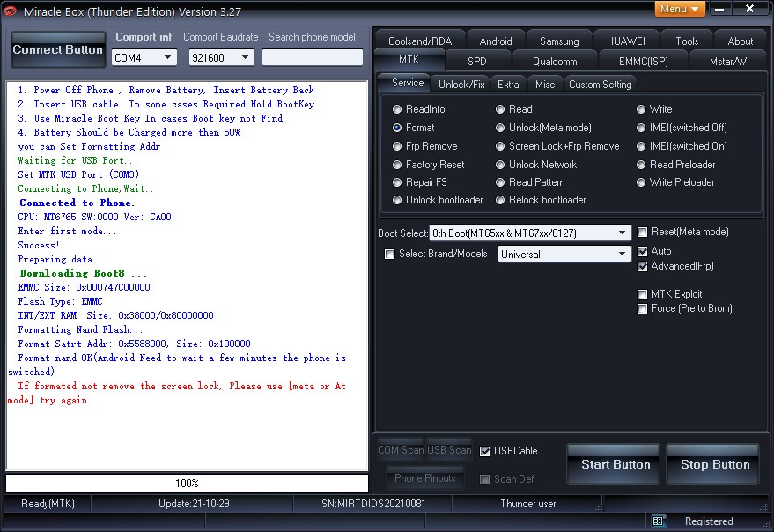The width and height of the screenshot is (774, 532).
Task: Switch to the HUAWEI tab
Action: pos(625,41)
